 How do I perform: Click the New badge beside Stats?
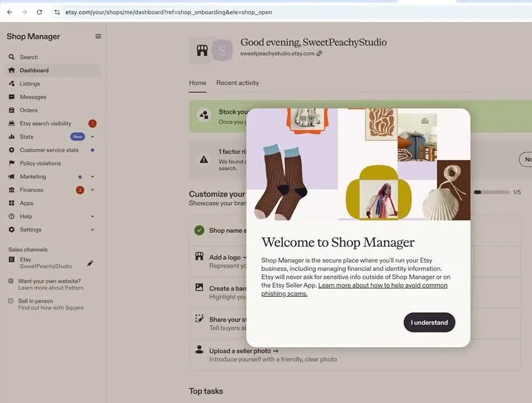point(77,137)
